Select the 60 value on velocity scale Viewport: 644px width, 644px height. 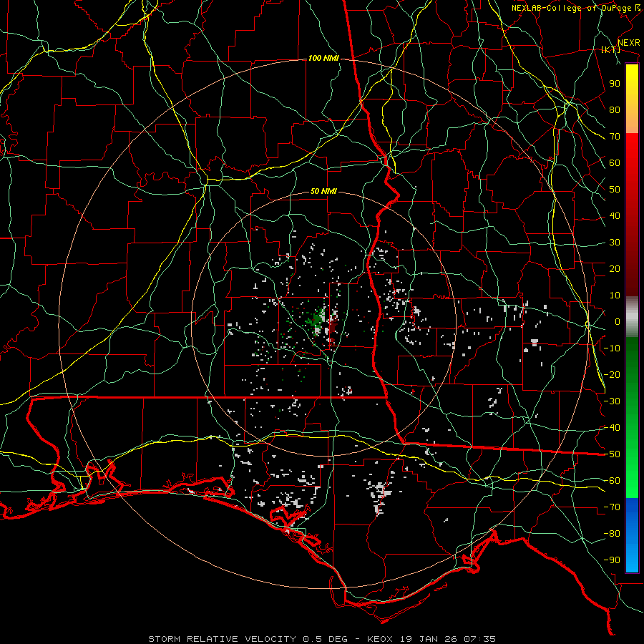[615, 162]
